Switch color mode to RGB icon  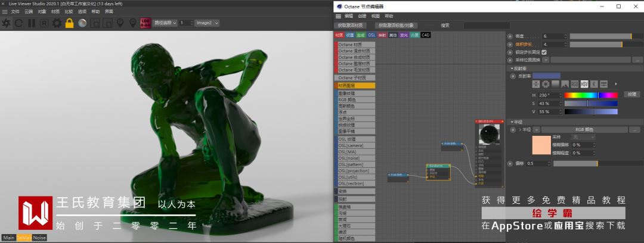575,84
